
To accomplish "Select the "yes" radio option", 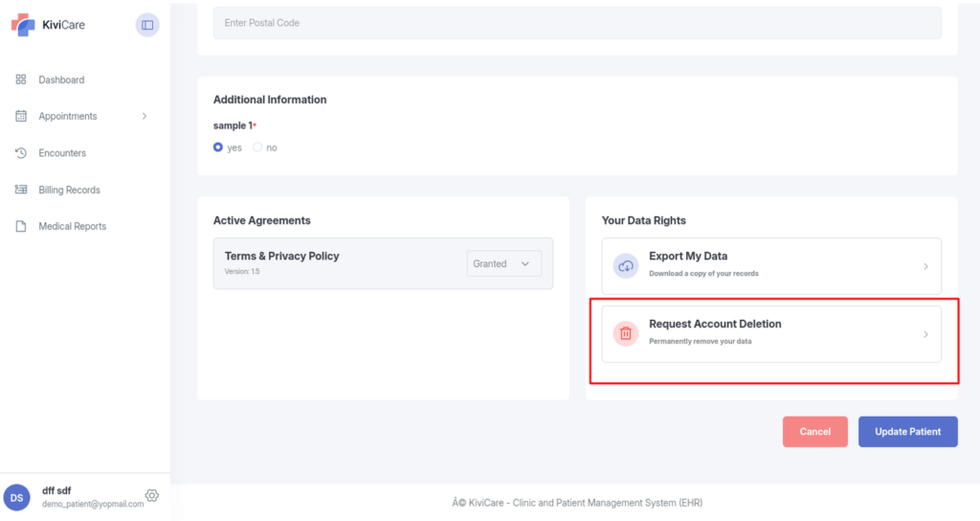I will tap(218, 147).
